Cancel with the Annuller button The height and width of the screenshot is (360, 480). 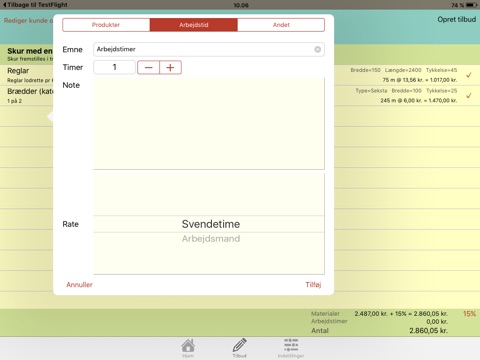point(79,285)
